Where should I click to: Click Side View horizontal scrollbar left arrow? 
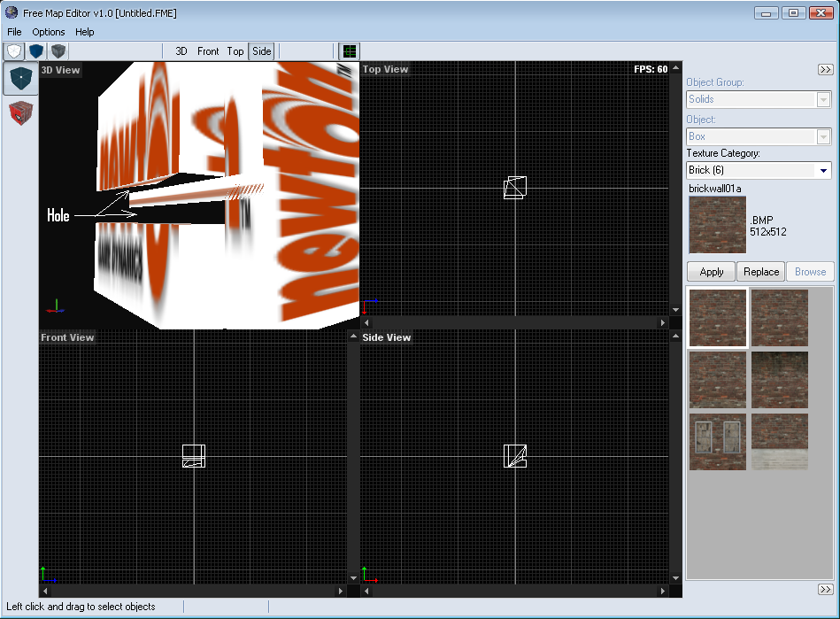(366, 592)
